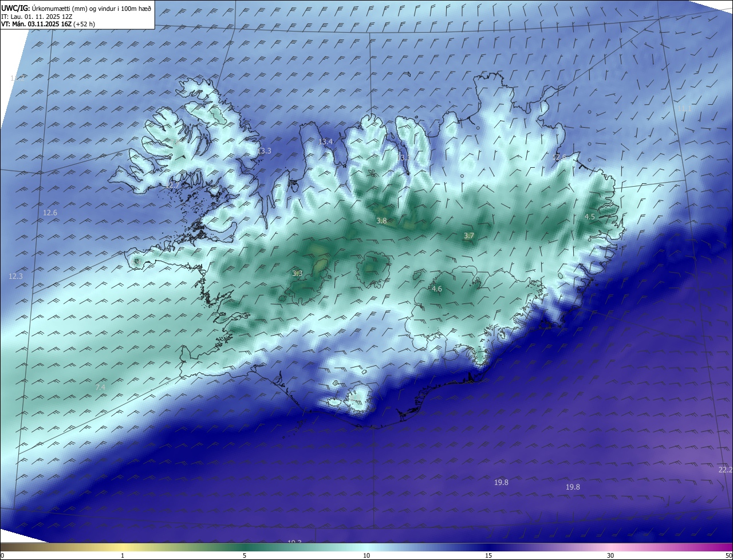Click the 13.4 value in the northern bay
733x560 pixels.
coord(325,141)
